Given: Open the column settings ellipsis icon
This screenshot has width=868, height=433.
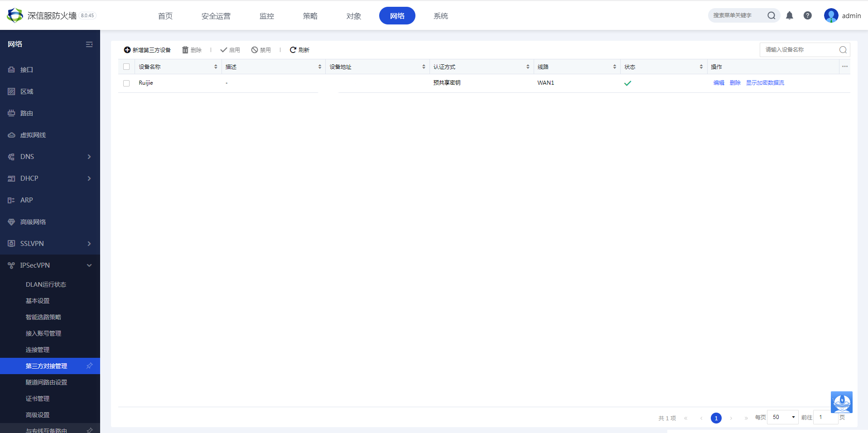Looking at the screenshot, I should 845,67.
